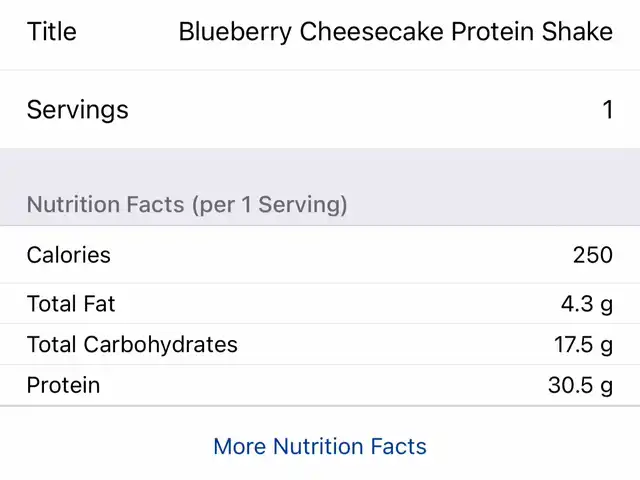The width and height of the screenshot is (640, 480).
Task: Tap the Total Fat label
Action: [71, 304]
